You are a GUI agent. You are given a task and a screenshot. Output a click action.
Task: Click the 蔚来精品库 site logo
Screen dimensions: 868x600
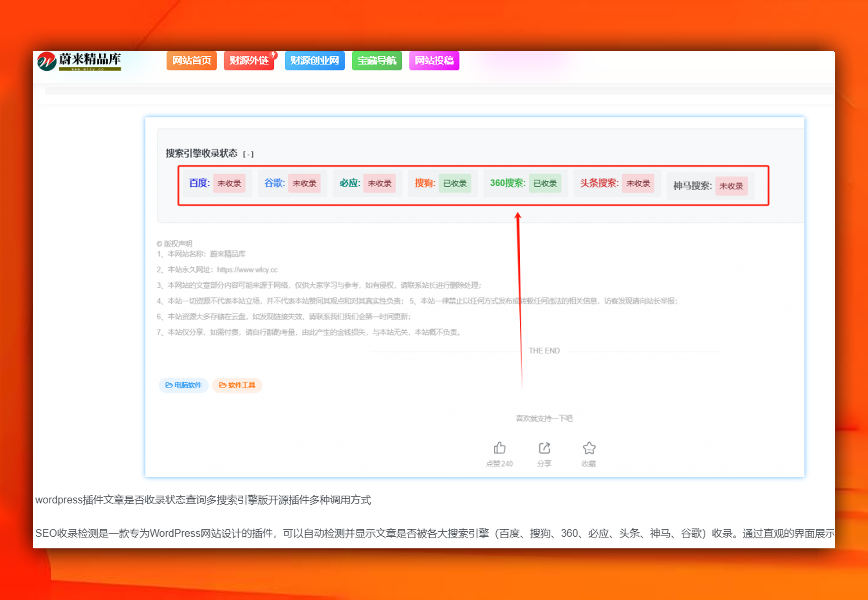79,61
